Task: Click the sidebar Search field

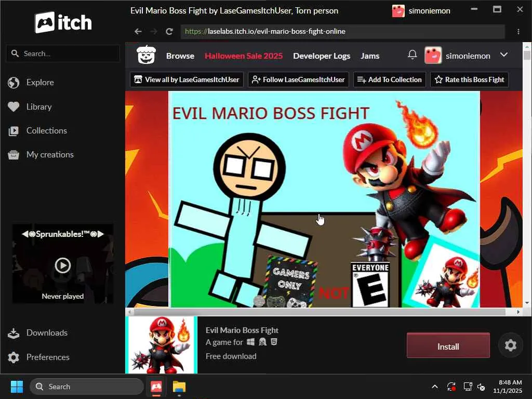Action: (63, 54)
